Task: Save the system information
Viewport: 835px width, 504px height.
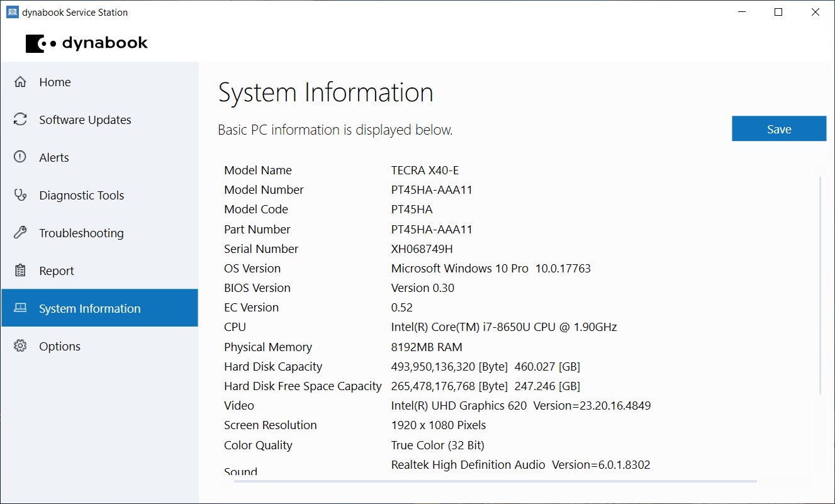Action: pos(778,129)
